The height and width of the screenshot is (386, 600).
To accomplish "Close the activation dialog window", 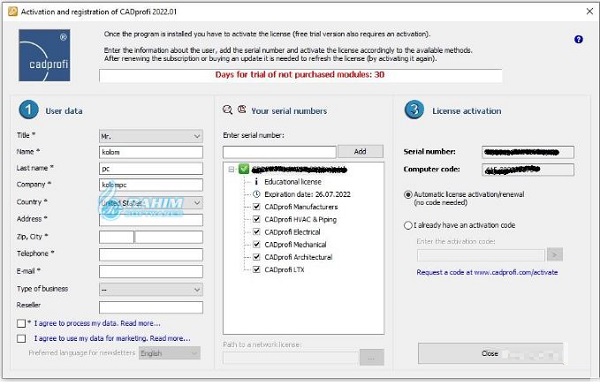I will pos(589,11).
